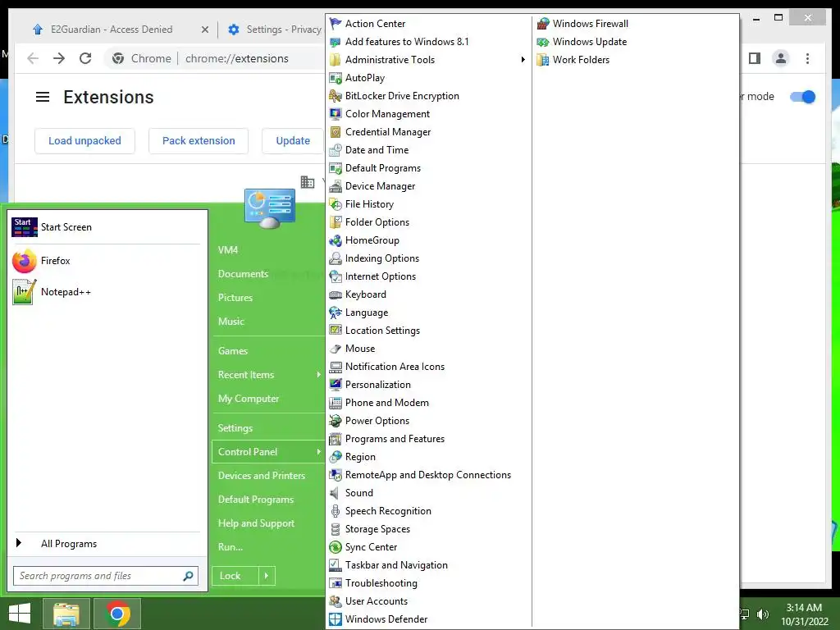Click Windows Defender icon
This screenshot has height=630, width=840.
point(336,619)
